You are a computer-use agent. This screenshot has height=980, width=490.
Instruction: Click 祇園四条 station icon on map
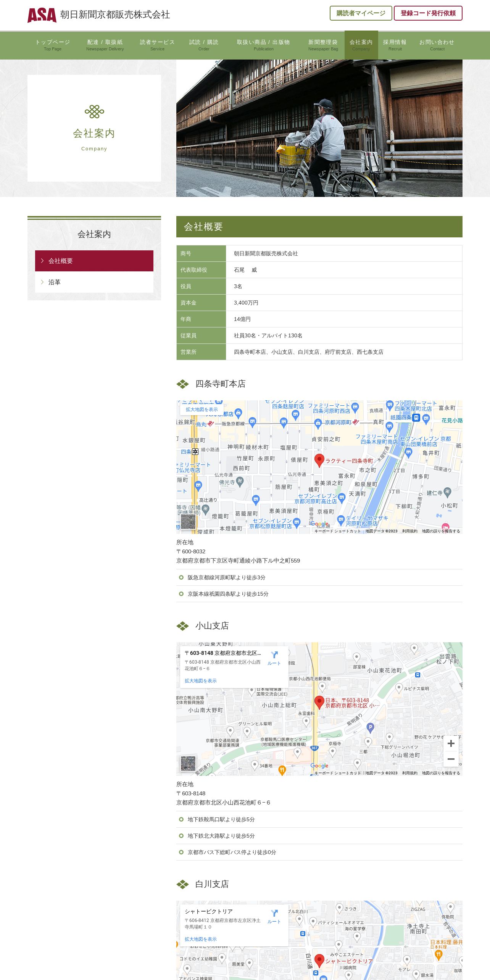(416, 417)
